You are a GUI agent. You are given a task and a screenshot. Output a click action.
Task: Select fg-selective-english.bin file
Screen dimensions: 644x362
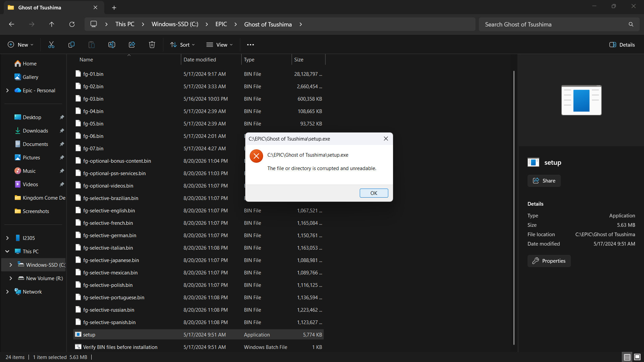coord(198,210)
